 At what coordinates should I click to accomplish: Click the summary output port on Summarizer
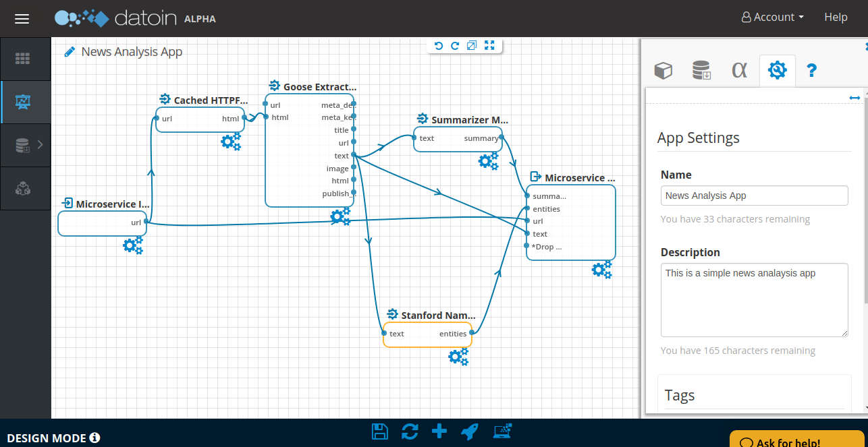(501, 138)
